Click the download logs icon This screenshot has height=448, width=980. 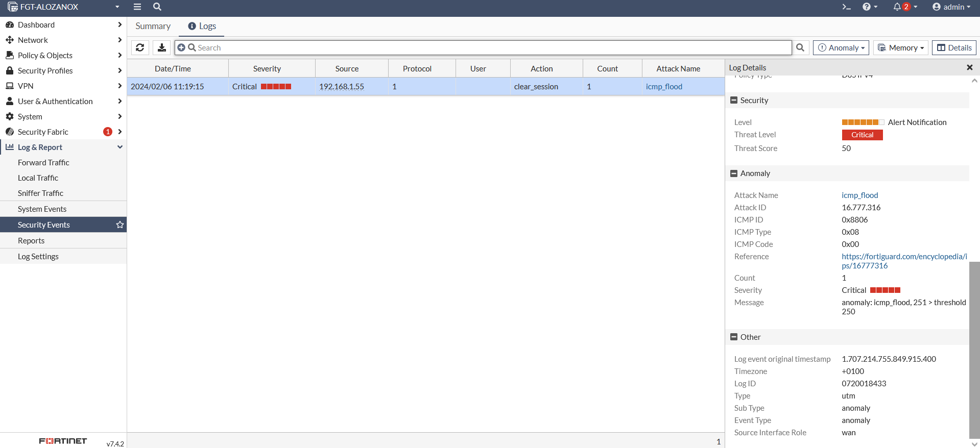[x=162, y=47]
